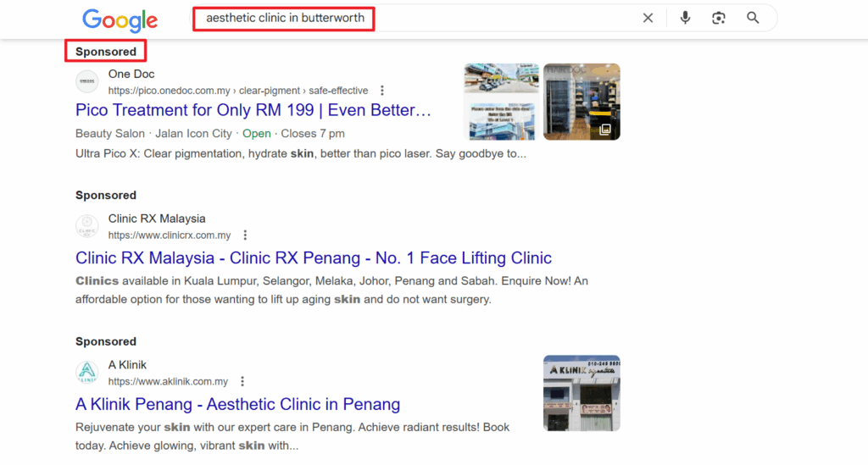Click the www.clinicrx.com.my URL
The width and height of the screenshot is (868, 465).
click(x=170, y=235)
